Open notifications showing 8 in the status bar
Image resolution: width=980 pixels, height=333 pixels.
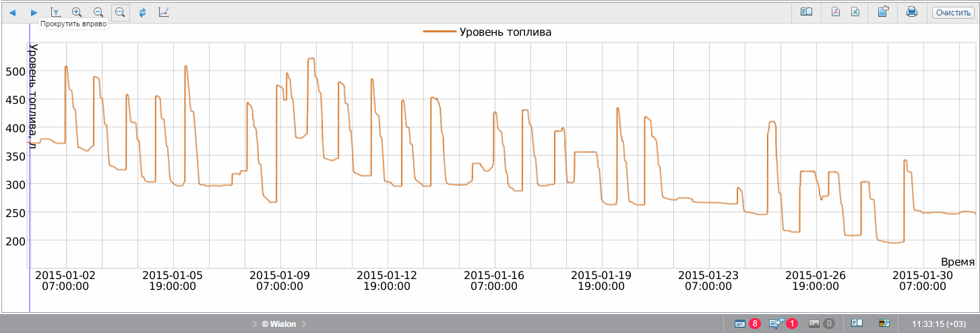click(747, 324)
